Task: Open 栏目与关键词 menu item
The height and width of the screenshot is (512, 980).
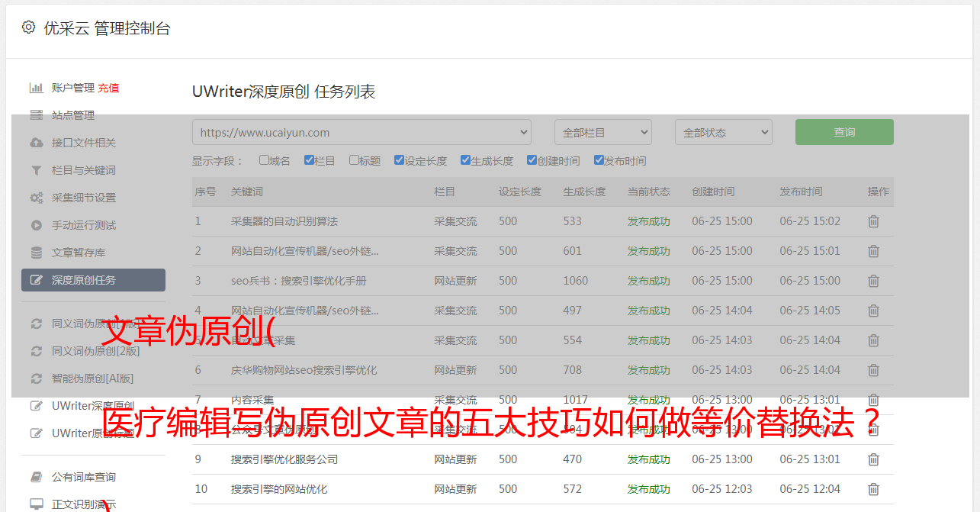Action: (x=84, y=170)
